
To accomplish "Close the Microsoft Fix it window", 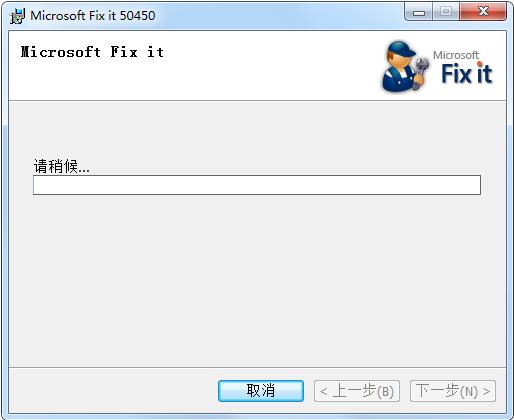I will [483, 12].
